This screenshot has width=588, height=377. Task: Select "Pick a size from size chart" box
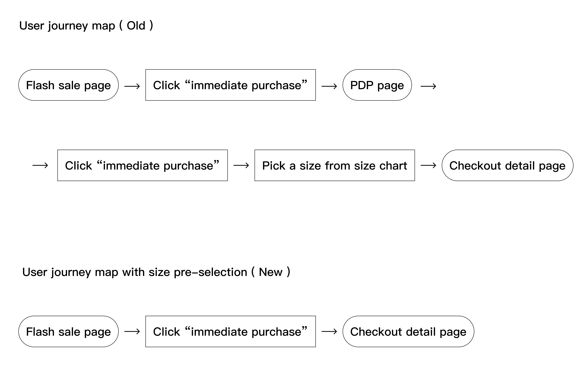coord(335,165)
